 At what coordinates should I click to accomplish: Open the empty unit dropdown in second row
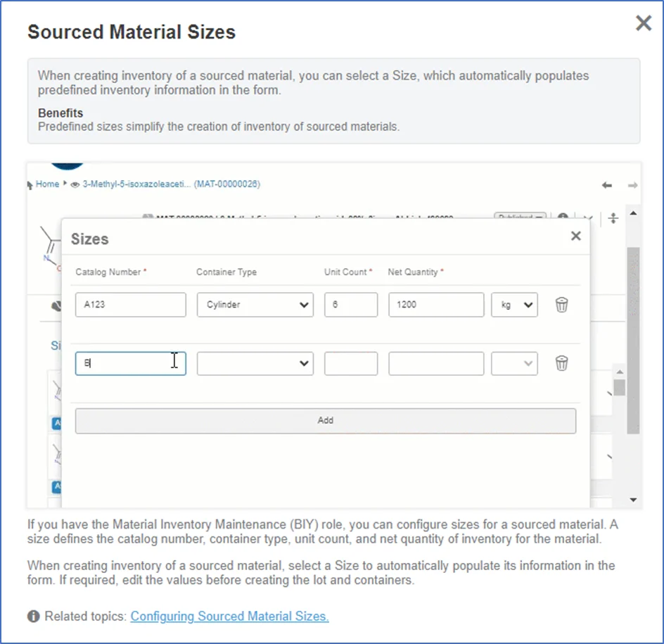click(x=514, y=363)
